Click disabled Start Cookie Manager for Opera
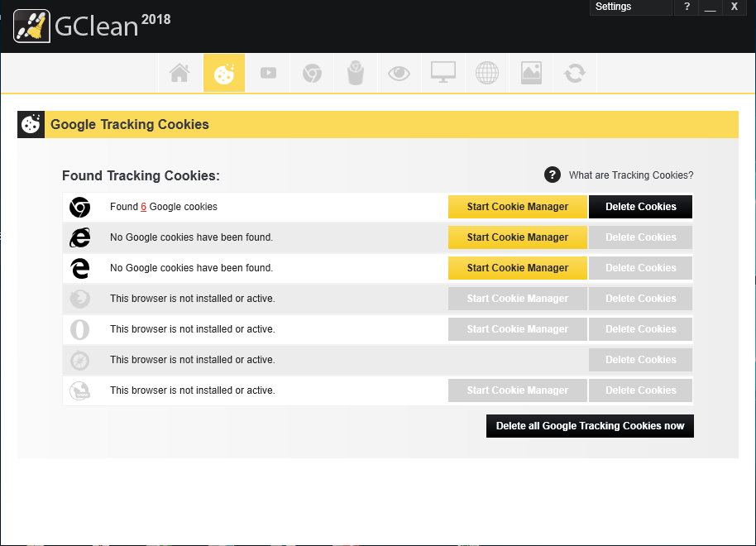Screen dimensions: 756x546 coord(517,329)
